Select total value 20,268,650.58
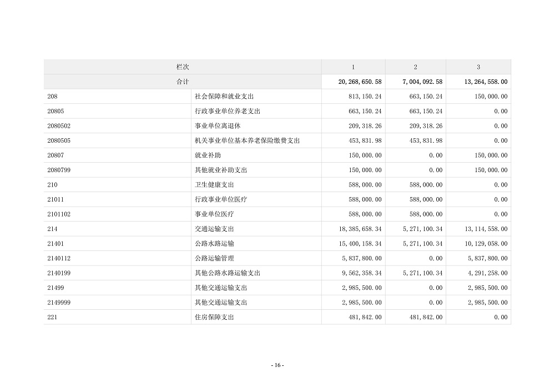Image resolution: width=555 pixels, height=392 pixels. [360, 82]
